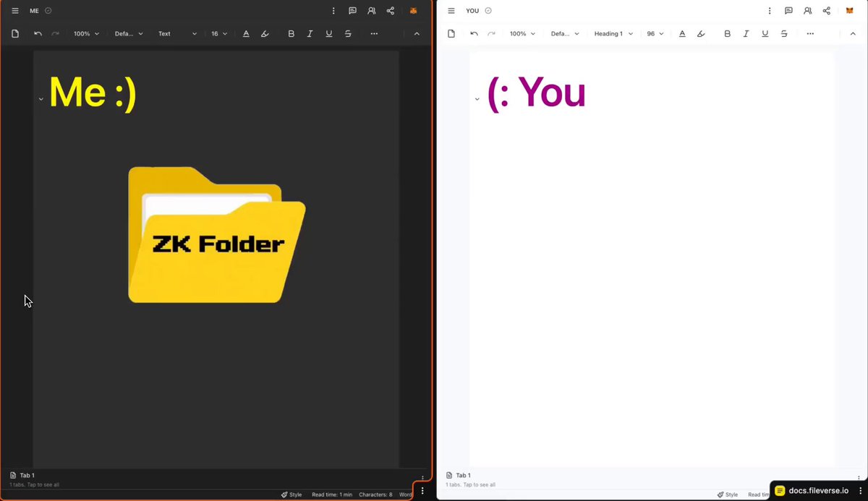
Task: Toggle strikethrough in ME toolbar
Action: 348,33
